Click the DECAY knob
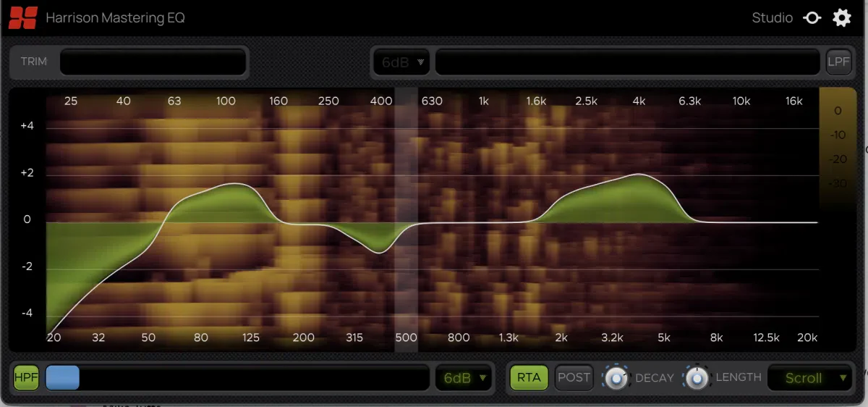This screenshot has width=868, height=407. click(616, 377)
